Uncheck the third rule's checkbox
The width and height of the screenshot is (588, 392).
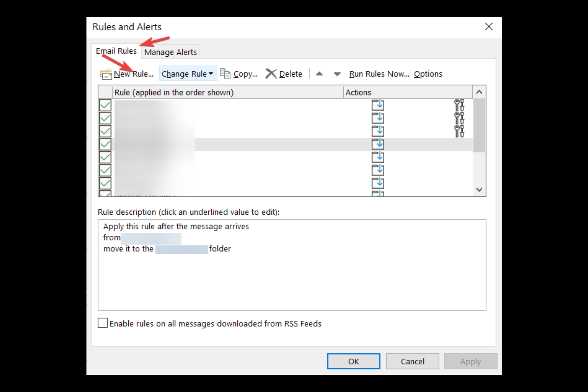point(105,131)
